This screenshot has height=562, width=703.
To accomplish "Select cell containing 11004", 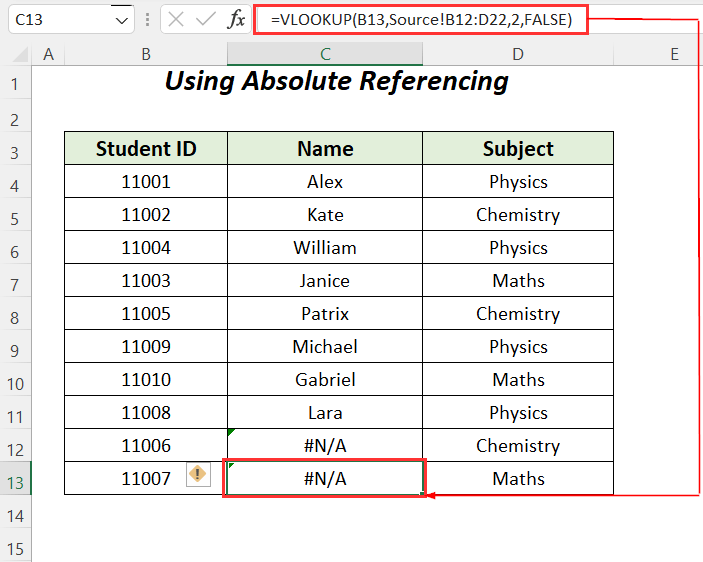I will pyautogui.click(x=146, y=247).
